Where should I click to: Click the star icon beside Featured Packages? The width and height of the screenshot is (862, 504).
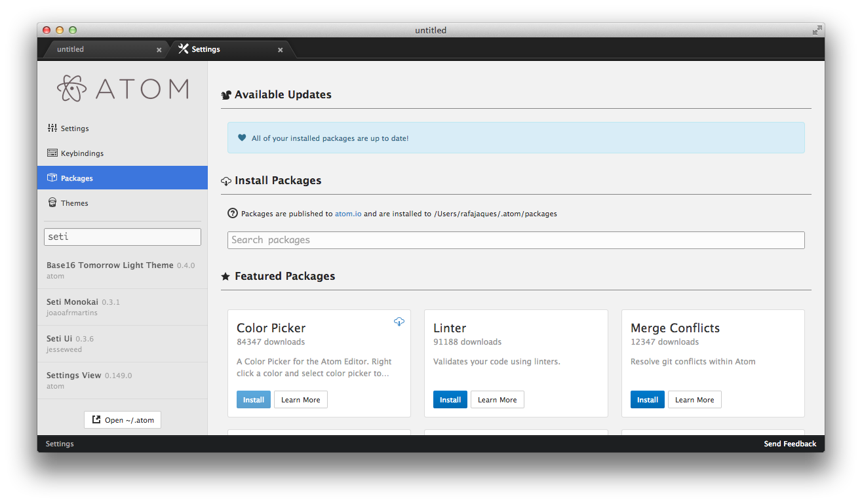(x=225, y=277)
